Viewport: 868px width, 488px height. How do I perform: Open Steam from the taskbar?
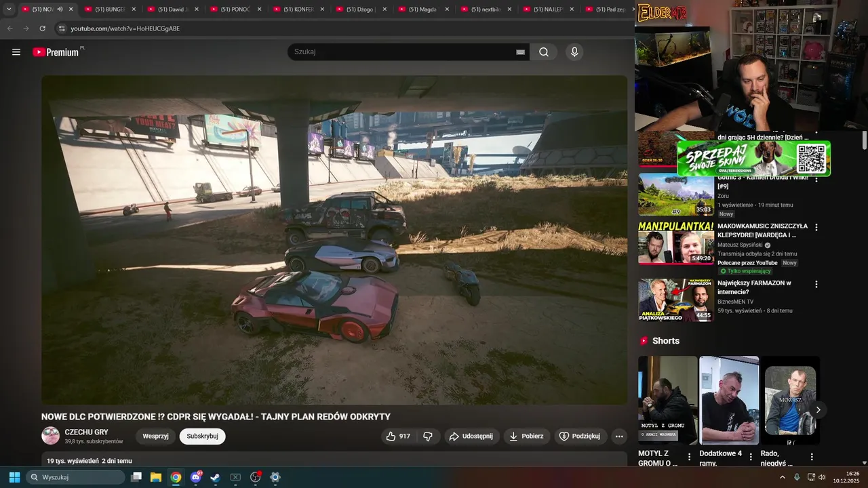(x=215, y=477)
